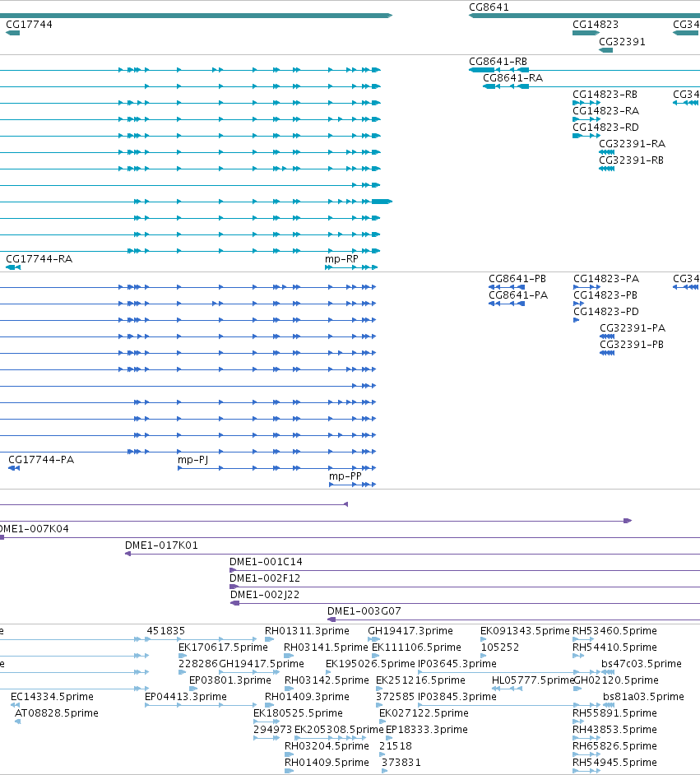Screen dimensions: 700x775
Task: Select the CG17744 gene label in top track
Action: [29, 24]
